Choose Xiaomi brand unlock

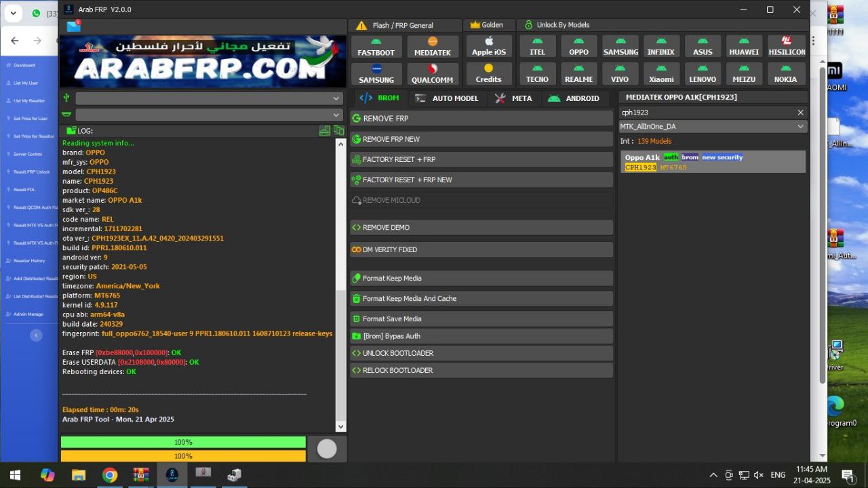pyautogui.click(x=661, y=74)
